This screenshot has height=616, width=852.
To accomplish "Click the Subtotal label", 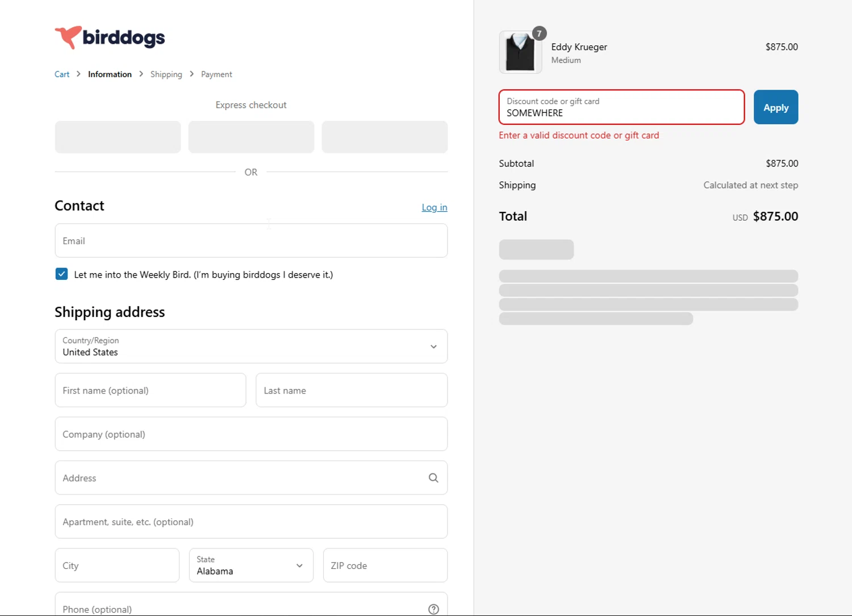I will (516, 164).
